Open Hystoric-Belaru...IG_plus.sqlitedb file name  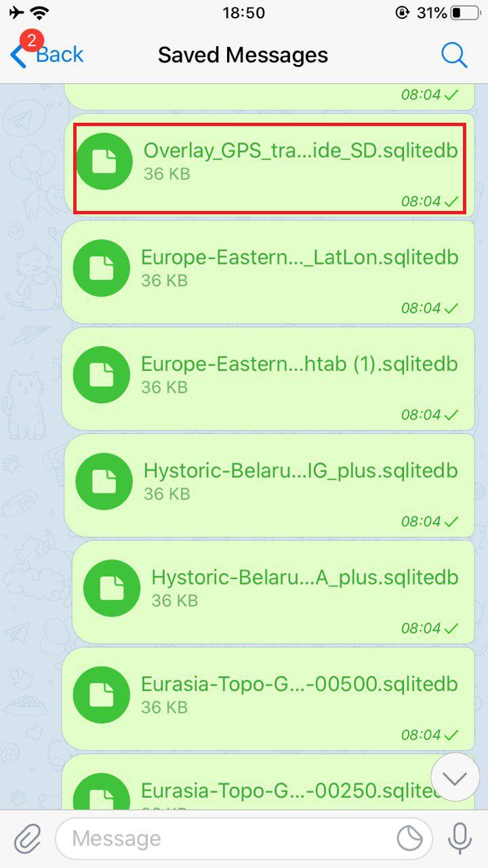pos(301,471)
